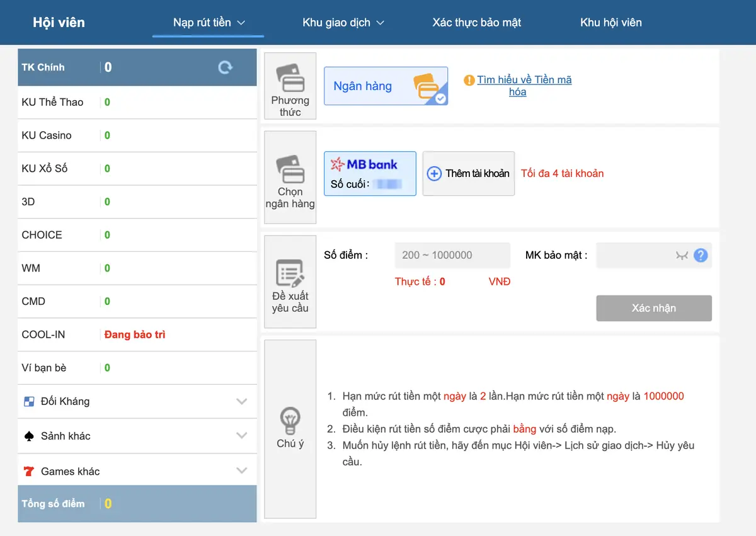Click the plus icon on Thêm tài khoản
This screenshot has width=756, height=536.
(434, 173)
